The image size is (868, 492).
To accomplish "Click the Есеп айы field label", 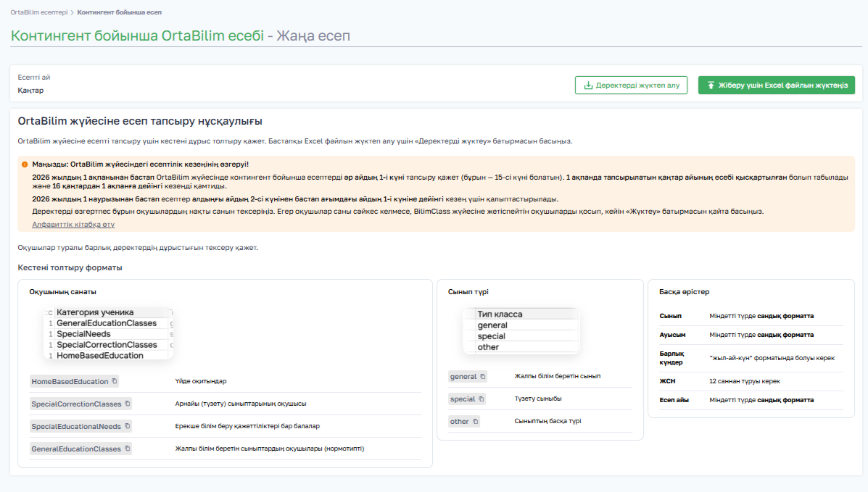I will click(x=674, y=400).
